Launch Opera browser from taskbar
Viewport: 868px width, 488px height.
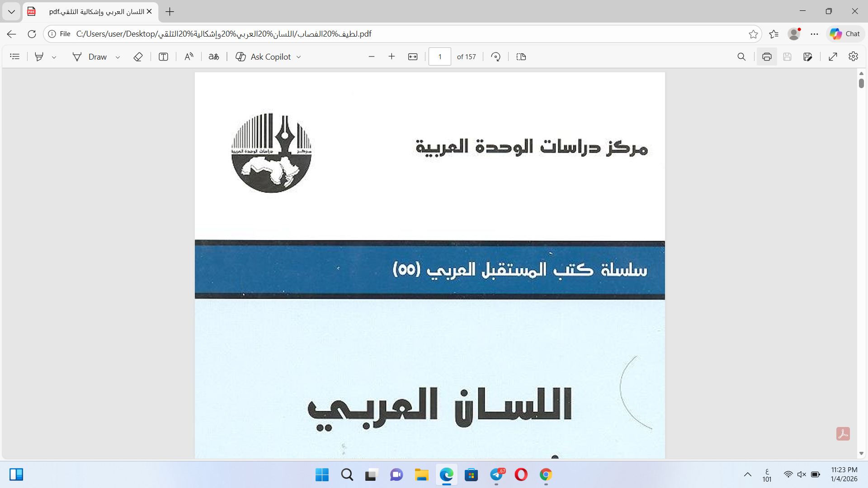[x=521, y=475]
